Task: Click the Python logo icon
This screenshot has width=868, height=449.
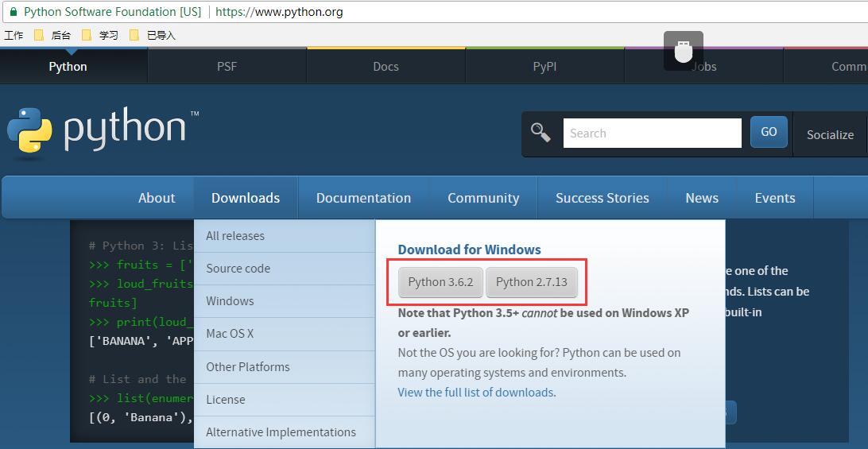Action: pyautogui.click(x=29, y=130)
